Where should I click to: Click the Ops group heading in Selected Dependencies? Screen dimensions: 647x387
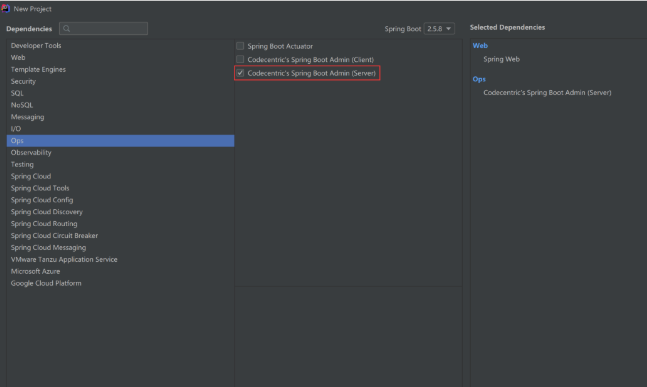click(479, 79)
